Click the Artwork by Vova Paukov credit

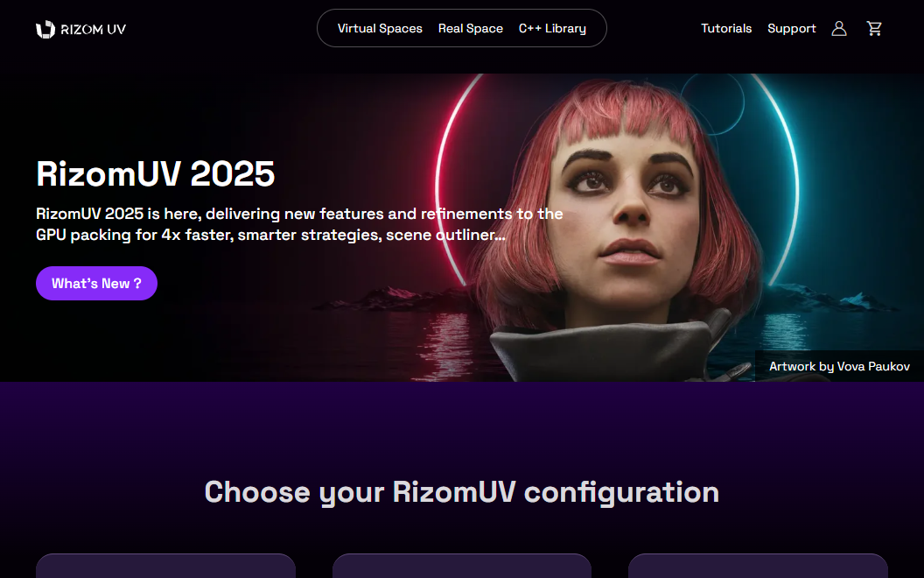click(839, 366)
